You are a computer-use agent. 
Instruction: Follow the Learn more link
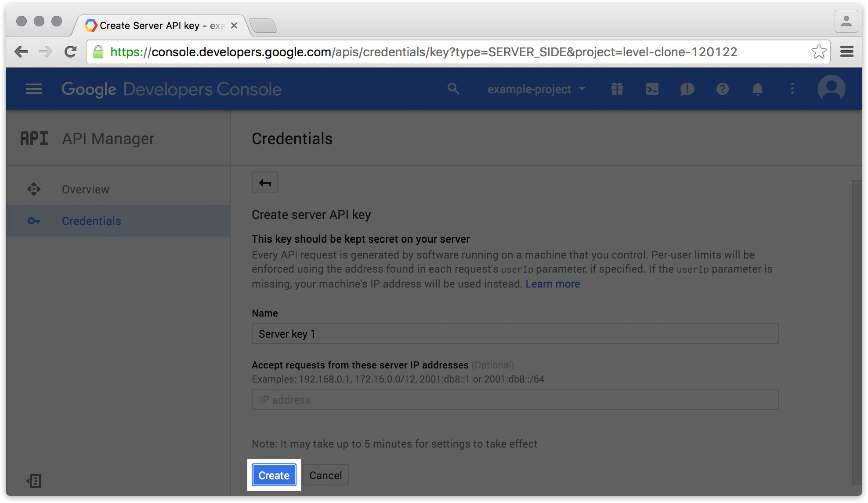click(553, 284)
